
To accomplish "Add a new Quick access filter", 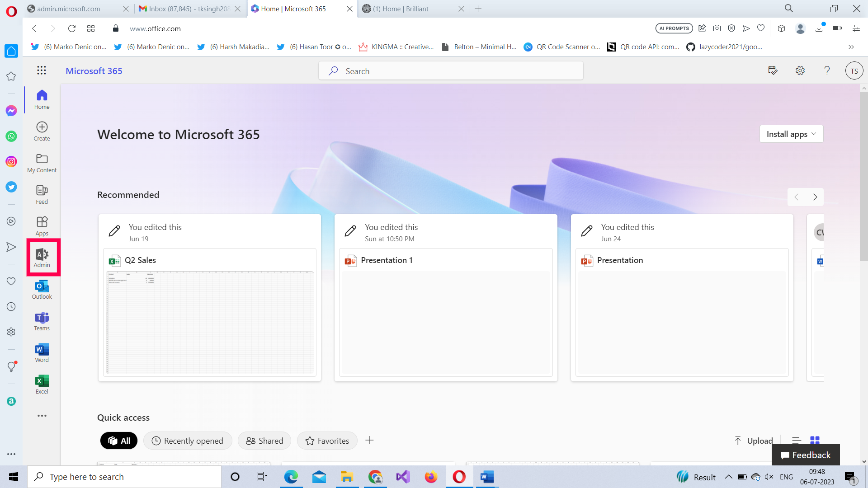I will click(x=369, y=441).
